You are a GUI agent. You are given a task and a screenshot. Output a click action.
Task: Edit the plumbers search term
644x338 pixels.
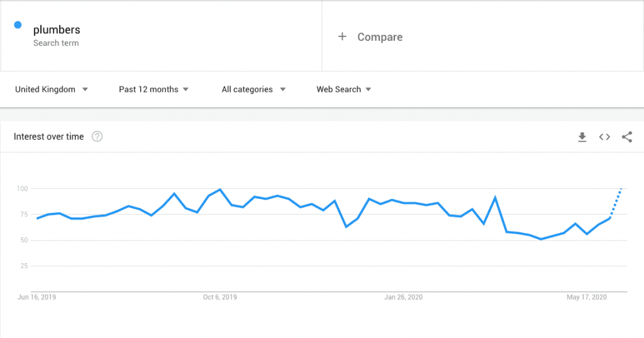pos(57,30)
